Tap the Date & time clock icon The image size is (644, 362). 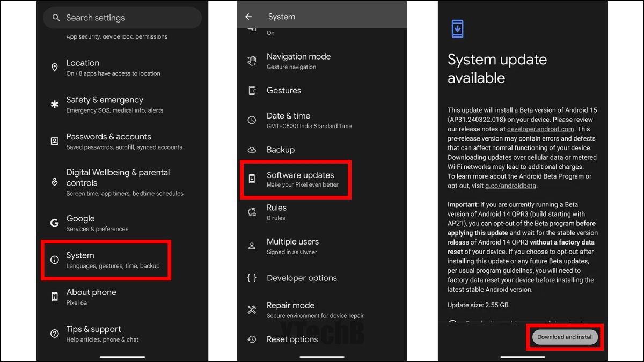252,120
